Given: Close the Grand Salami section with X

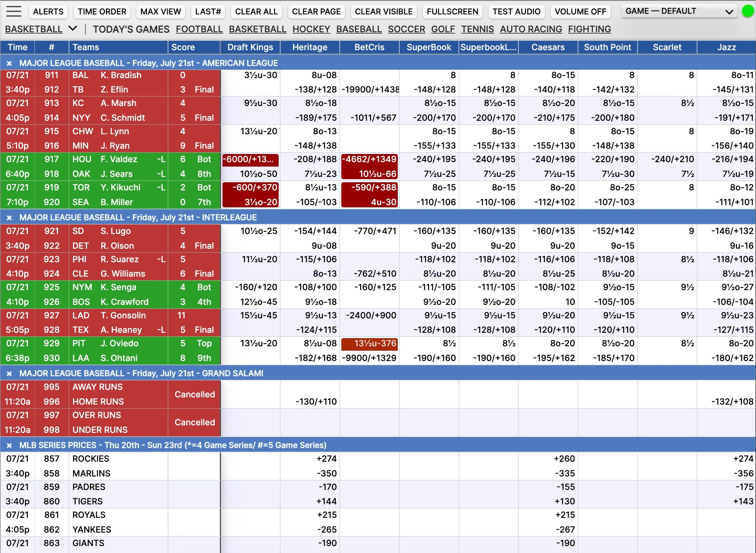Looking at the screenshot, I should [9, 374].
